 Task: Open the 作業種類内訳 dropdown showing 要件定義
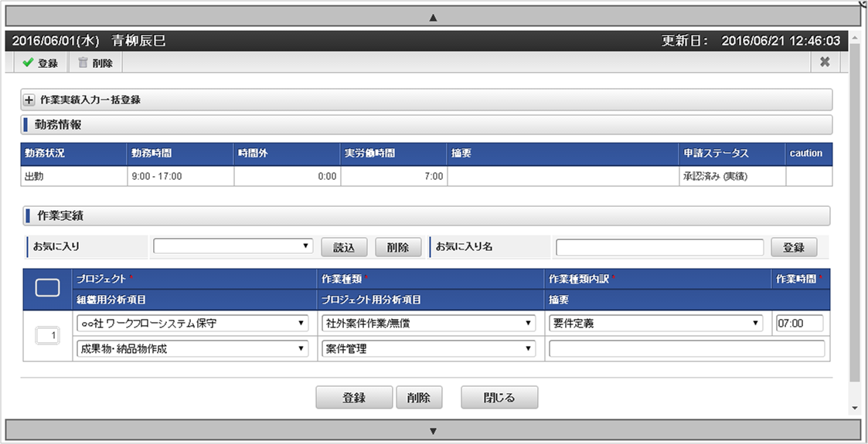656,324
